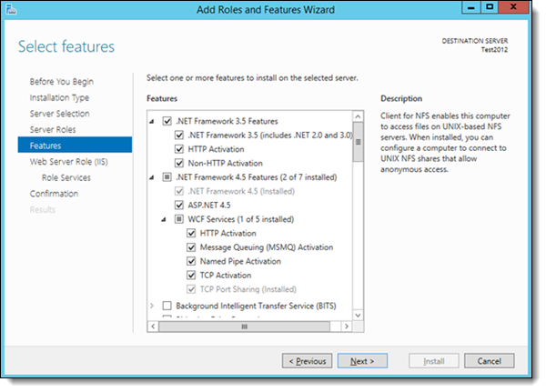
Task: Expand the Background Intelligent Transfer Service node
Action: [152, 306]
